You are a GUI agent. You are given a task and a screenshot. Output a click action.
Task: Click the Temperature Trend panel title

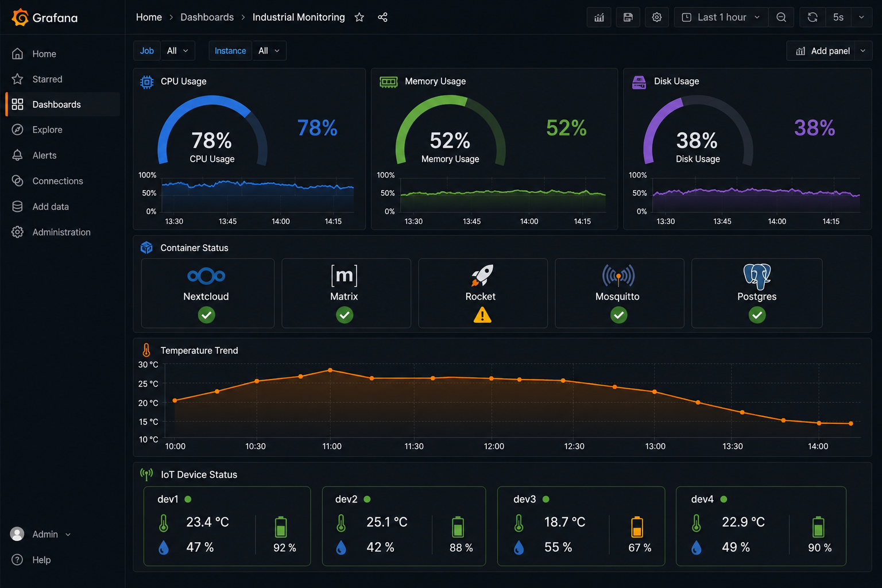pos(199,350)
